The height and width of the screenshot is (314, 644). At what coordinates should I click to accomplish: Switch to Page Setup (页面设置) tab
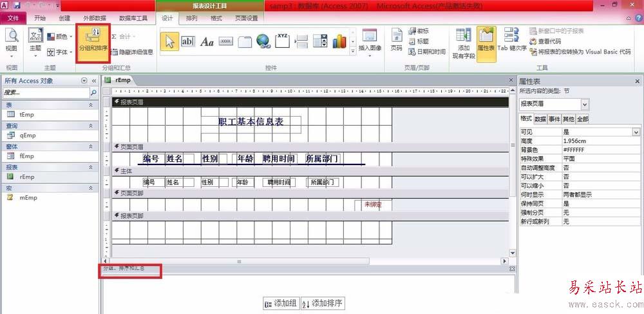click(x=247, y=18)
